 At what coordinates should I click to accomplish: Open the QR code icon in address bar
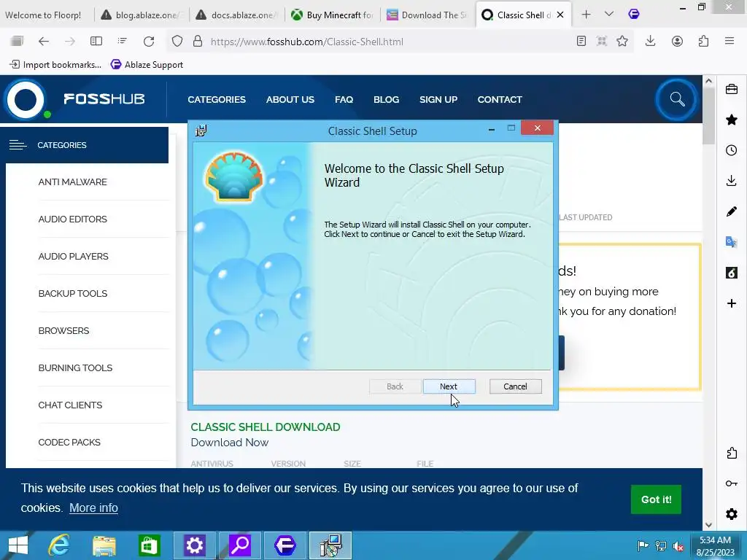tap(602, 42)
